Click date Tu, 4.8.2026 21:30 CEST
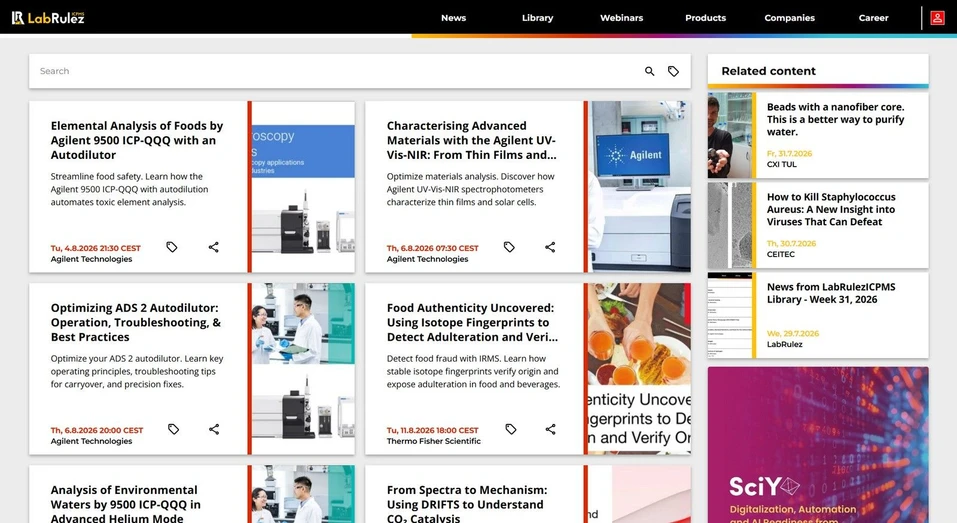 tap(95, 248)
